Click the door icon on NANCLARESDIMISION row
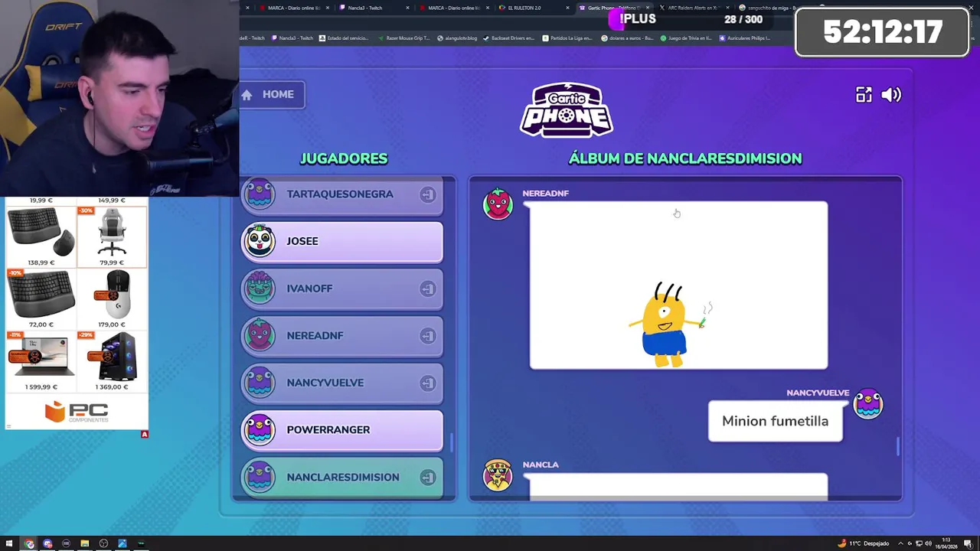 (427, 478)
